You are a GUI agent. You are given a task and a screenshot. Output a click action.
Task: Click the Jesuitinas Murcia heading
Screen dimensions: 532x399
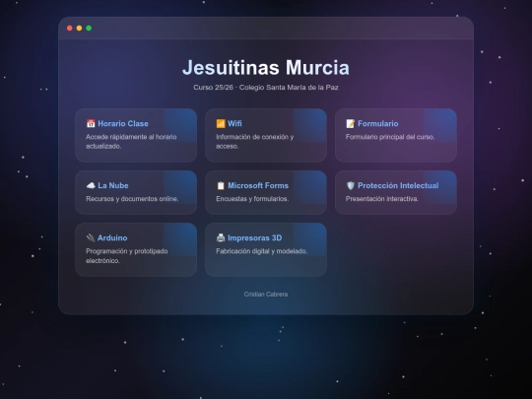click(x=266, y=68)
